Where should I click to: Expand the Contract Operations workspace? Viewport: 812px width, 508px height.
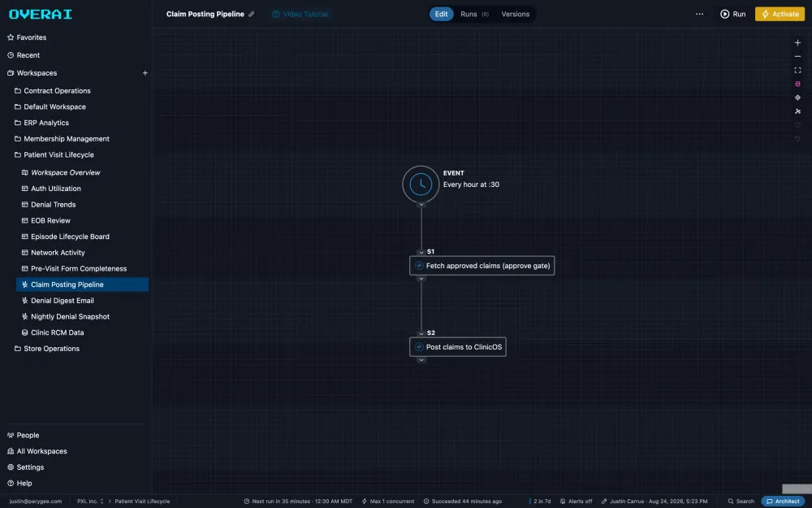coord(52,91)
